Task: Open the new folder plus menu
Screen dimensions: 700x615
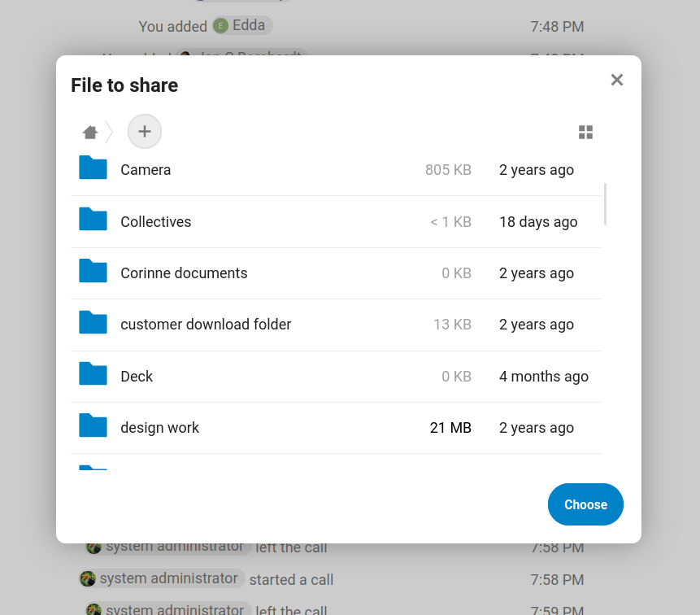Action: coord(144,131)
